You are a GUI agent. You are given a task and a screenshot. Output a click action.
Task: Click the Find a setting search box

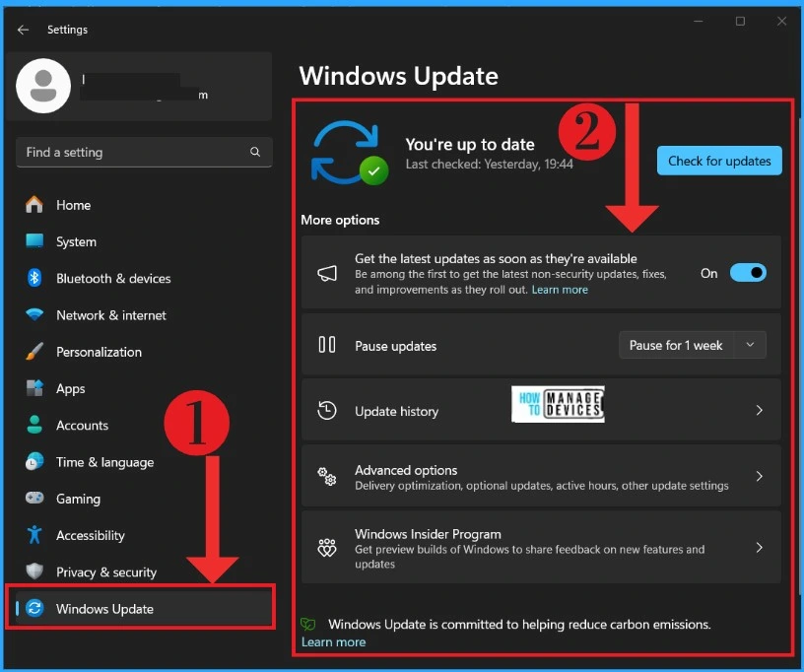(144, 152)
